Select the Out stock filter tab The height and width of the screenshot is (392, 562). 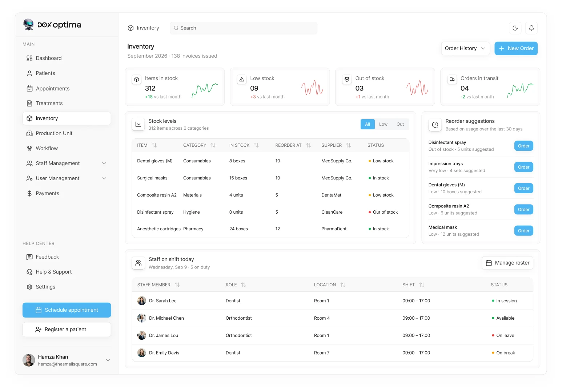[x=400, y=124]
